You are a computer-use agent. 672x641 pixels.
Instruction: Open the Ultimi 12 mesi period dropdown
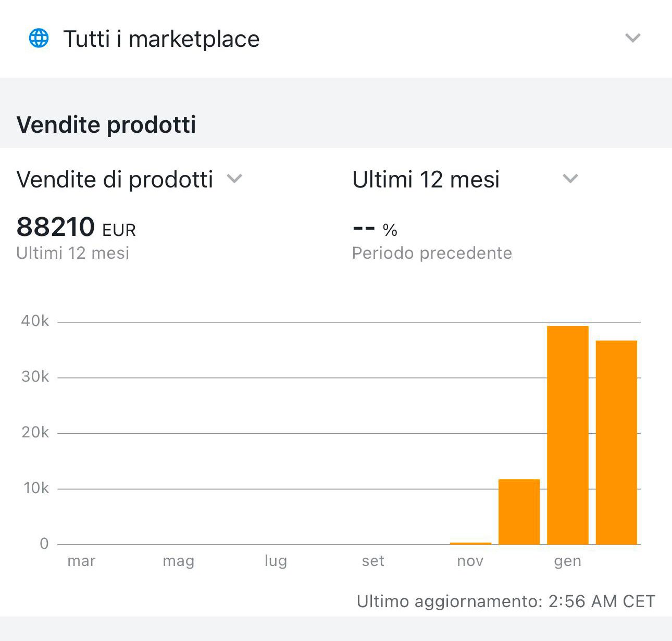pos(426,180)
